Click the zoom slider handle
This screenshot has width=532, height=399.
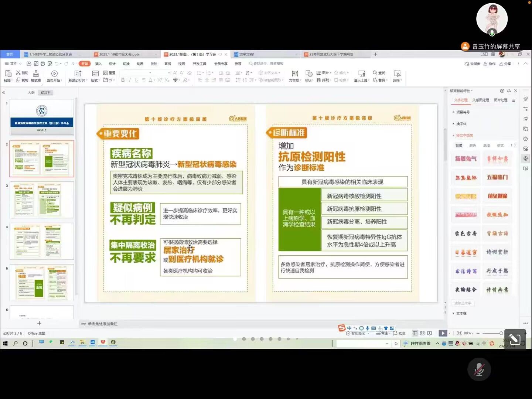click(501, 333)
